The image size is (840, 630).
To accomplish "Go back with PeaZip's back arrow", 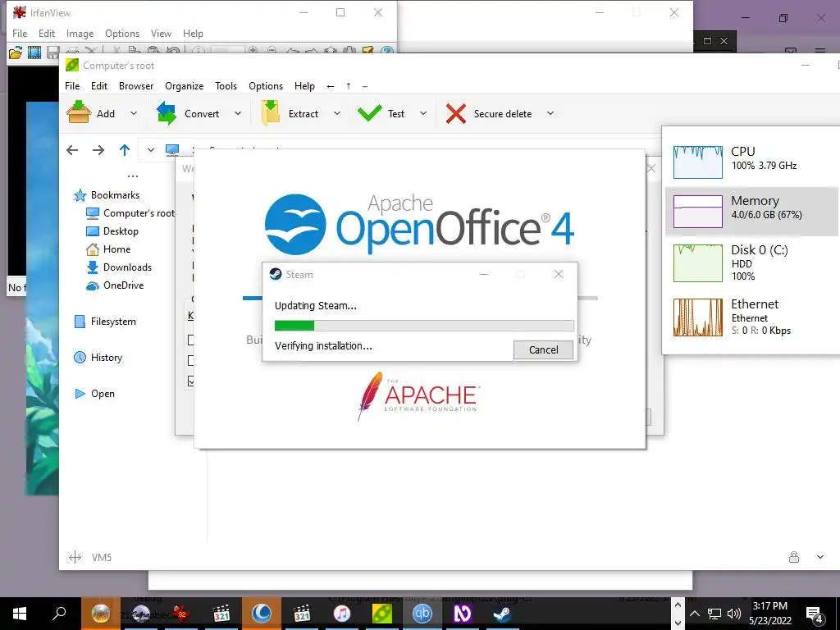I will (x=72, y=150).
